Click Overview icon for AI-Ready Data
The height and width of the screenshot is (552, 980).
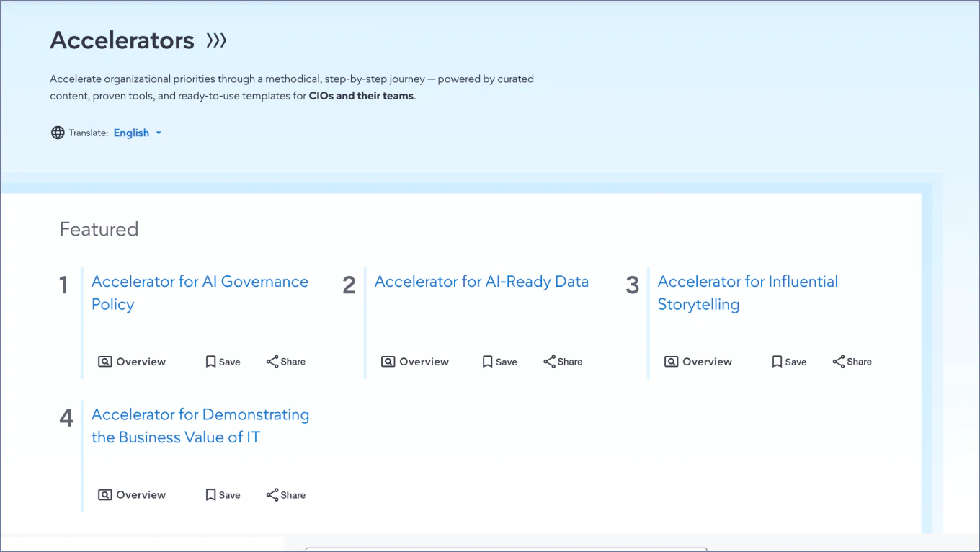point(388,362)
